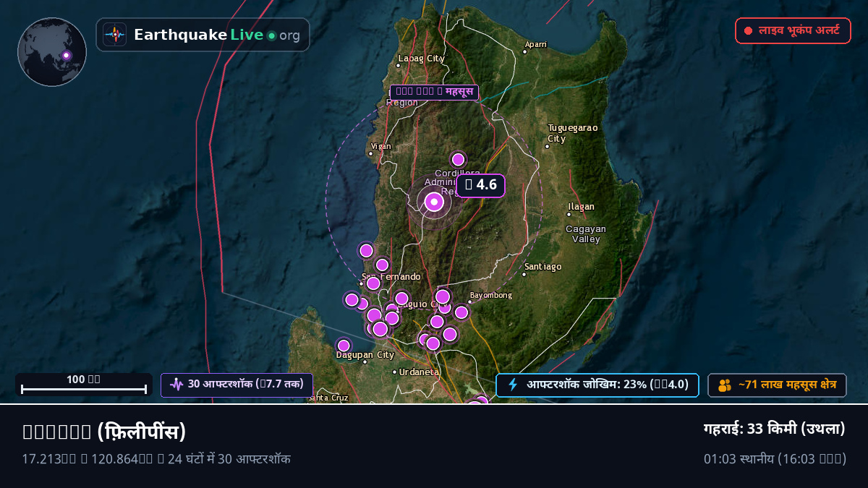
Task: Select the aftershock marker above the Cordillera label
Action: [x=458, y=159]
